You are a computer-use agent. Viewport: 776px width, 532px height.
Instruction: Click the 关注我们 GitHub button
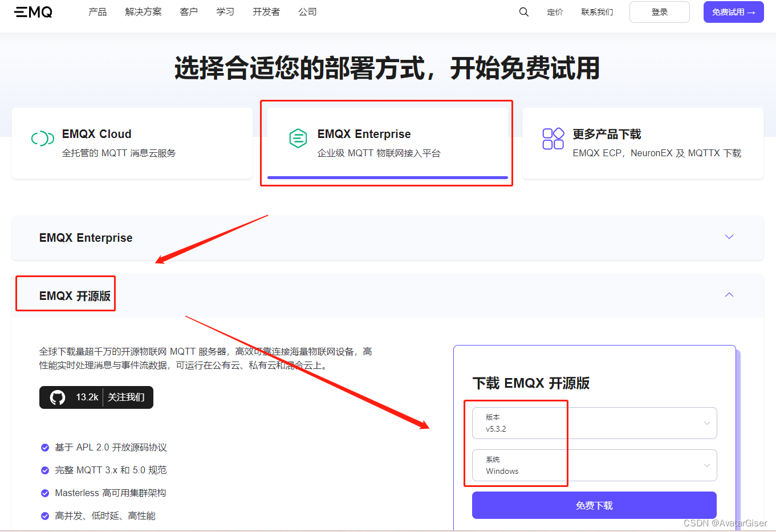point(126,397)
